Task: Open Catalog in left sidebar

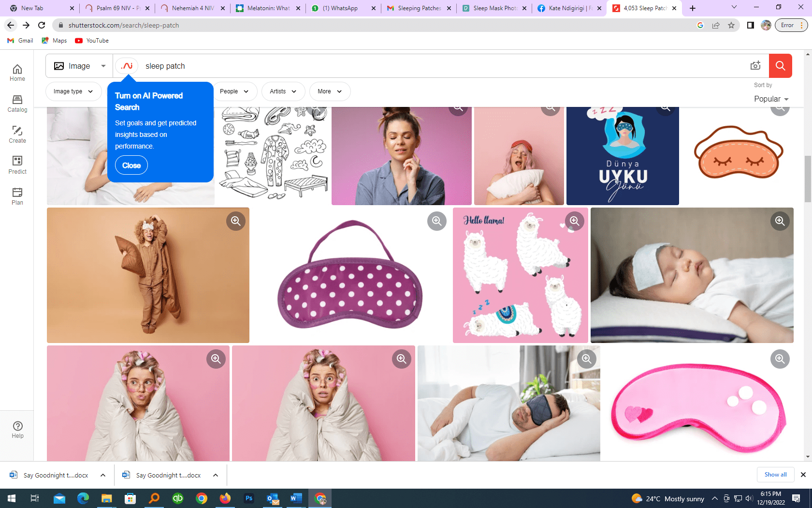Action: [x=17, y=104]
